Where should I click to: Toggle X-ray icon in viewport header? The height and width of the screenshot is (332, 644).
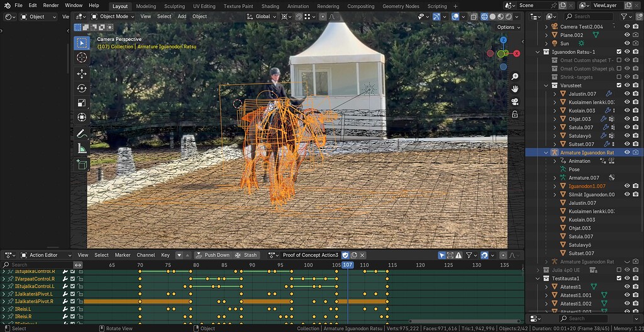pos(474,16)
